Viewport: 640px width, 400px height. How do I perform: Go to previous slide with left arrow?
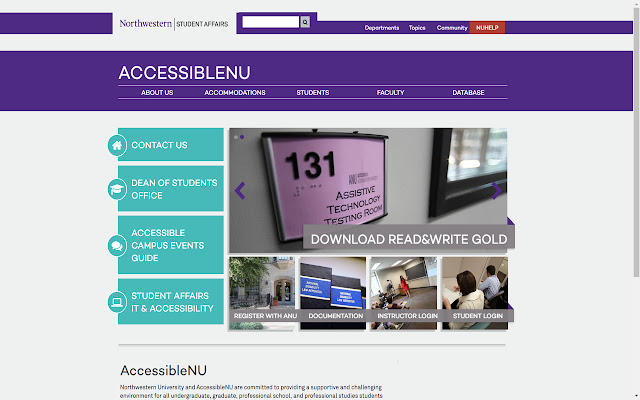click(240, 190)
